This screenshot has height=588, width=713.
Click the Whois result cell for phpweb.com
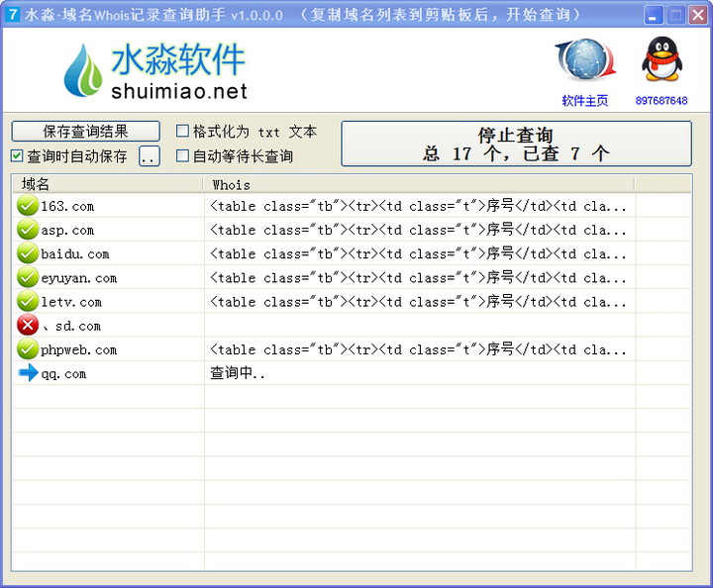click(420, 349)
